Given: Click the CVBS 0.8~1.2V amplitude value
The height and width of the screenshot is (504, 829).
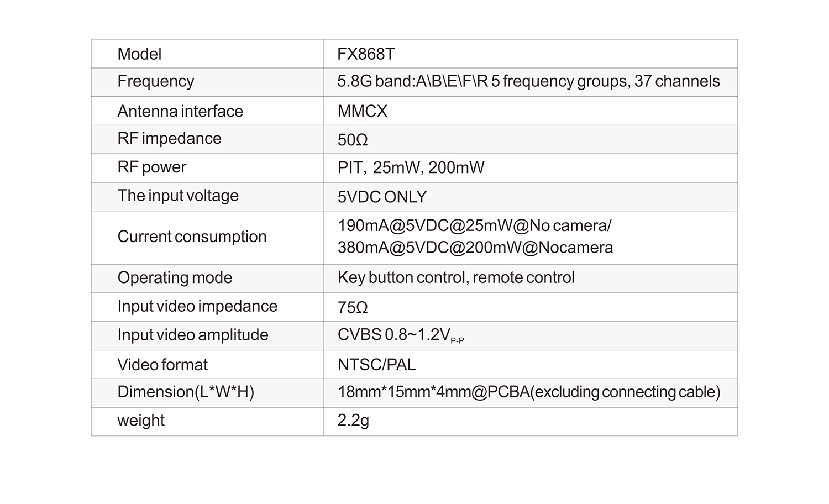Looking at the screenshot, I should [401, 335].
